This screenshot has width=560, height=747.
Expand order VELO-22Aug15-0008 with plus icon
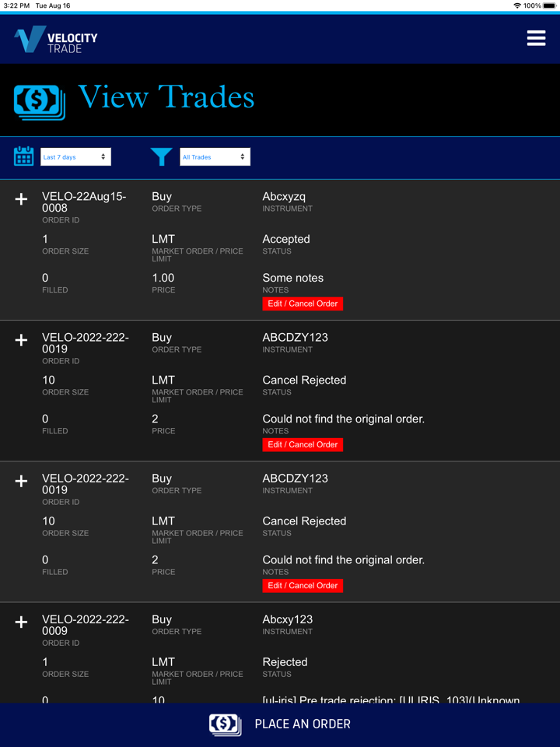tap(21, 199)
